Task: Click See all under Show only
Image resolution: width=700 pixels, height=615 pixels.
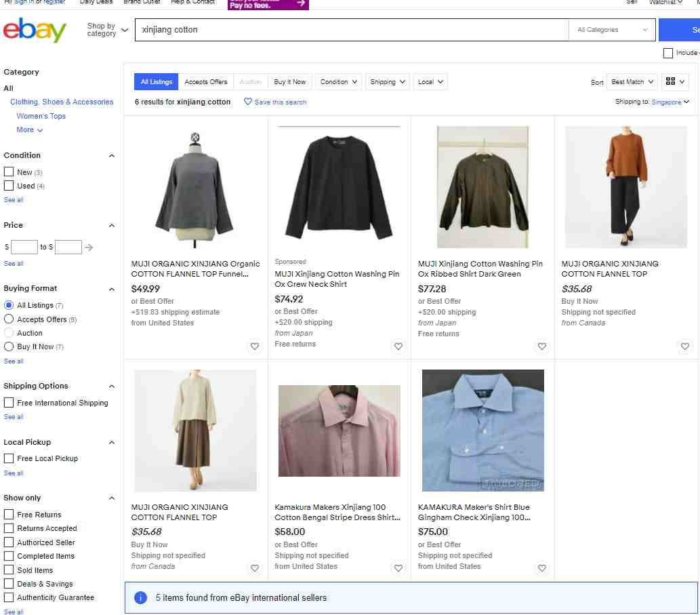Action: click(14, 612)
